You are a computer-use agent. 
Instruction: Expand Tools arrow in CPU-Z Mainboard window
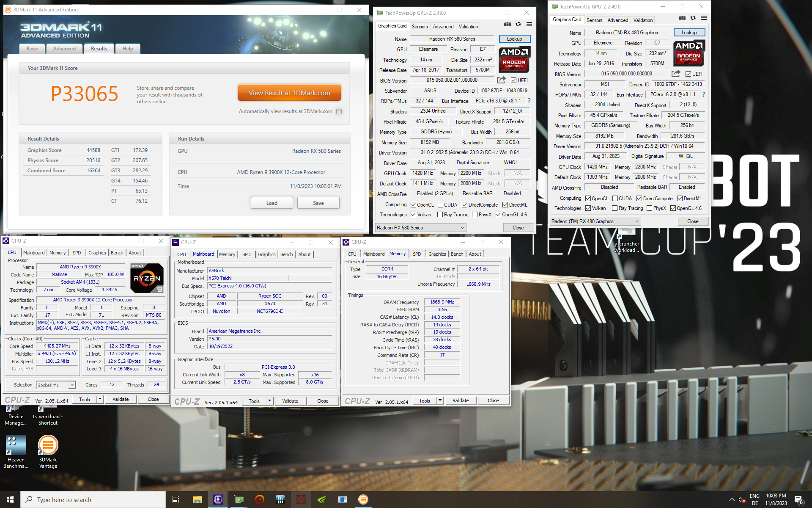269,401
